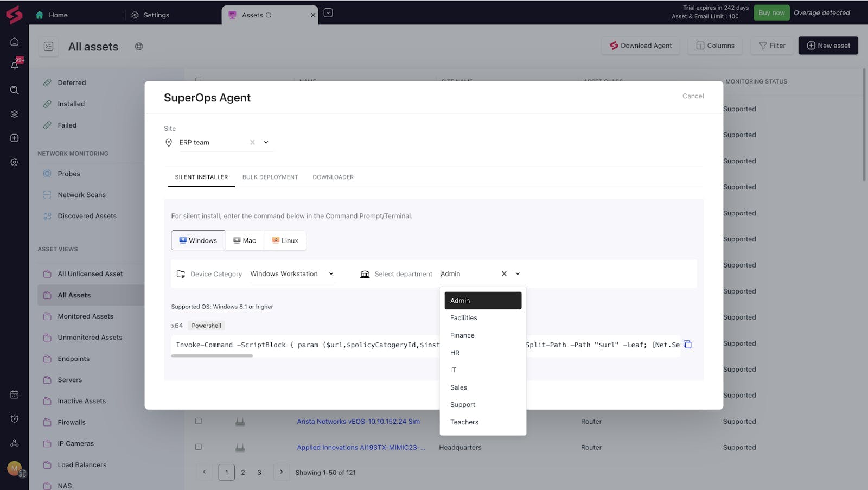This screenshot has height=490, width=868.
Task: Choose HR from department list
Action: click(x=483, y=353)
